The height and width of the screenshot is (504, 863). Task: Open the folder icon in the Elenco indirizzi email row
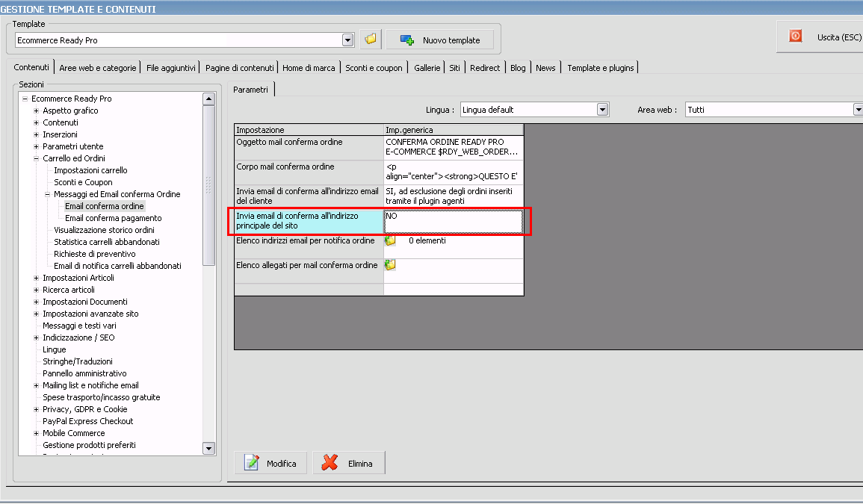[x=390, y=241]
